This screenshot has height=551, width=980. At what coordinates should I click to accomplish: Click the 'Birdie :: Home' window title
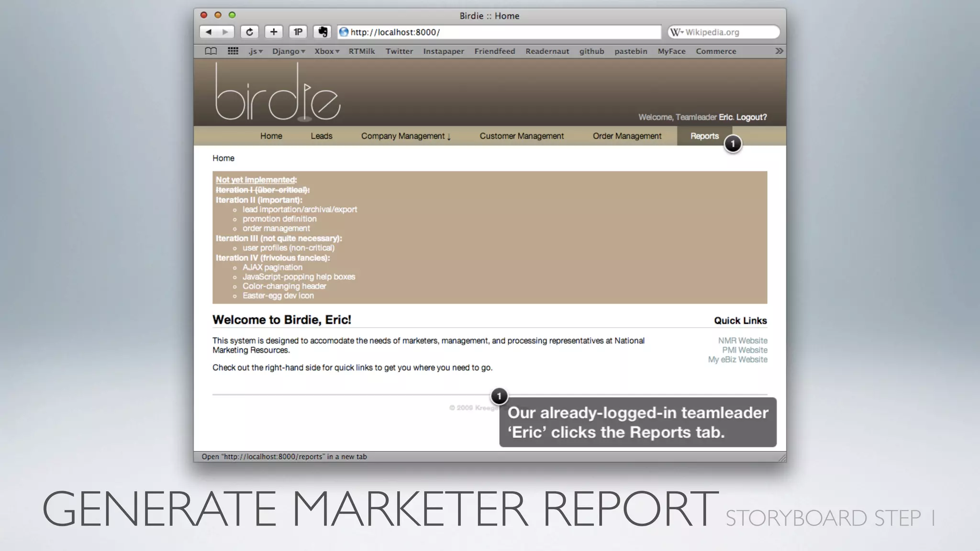[x=490, y=16]
